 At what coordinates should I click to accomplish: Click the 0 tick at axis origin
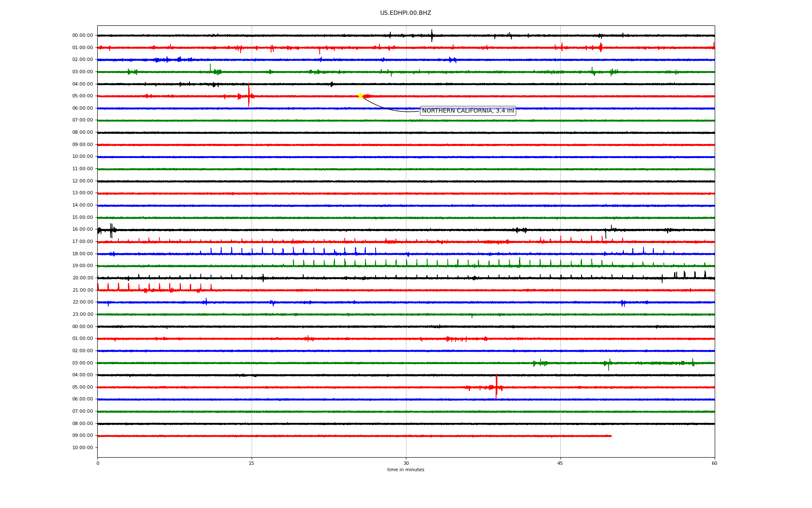pyautogui.click(x=98, y=463)
